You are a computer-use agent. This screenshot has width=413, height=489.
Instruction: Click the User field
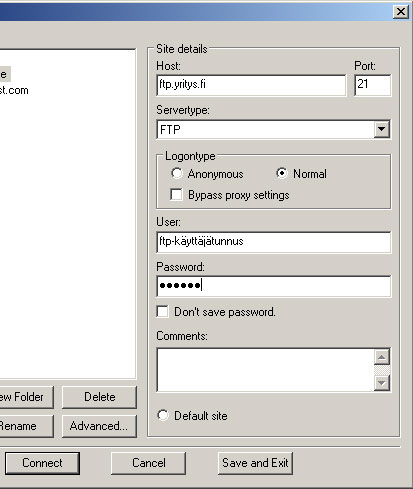[x=273, y=242]
